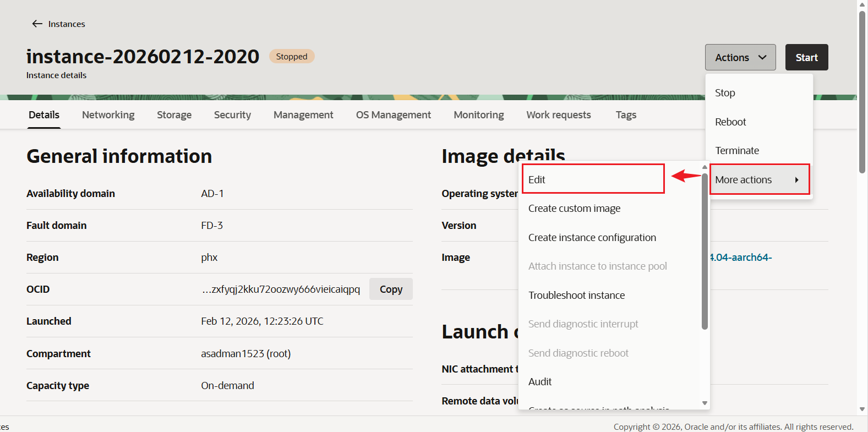868x432 pixels.
Task: Click the Send diagnostic interrupt item
Action: pos(610,324)
